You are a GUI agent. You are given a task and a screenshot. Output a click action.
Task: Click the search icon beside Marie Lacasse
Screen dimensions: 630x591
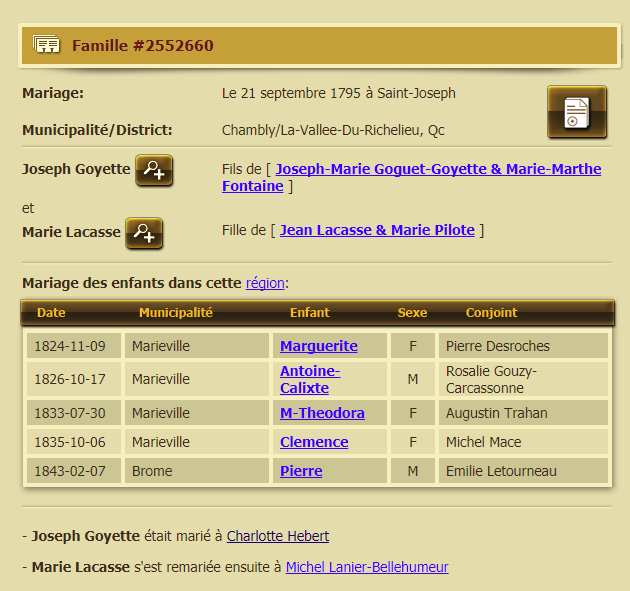[144, 233]
